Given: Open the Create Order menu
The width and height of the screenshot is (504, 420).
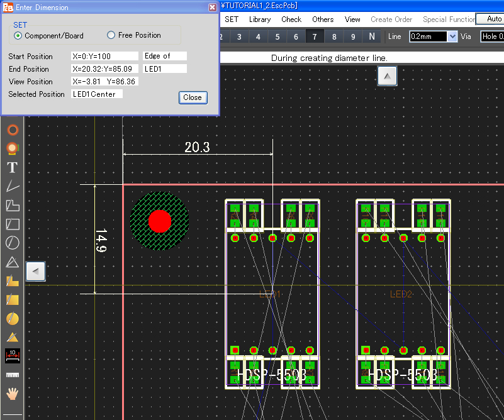Looking at the screenshot, I should (391, 19).
